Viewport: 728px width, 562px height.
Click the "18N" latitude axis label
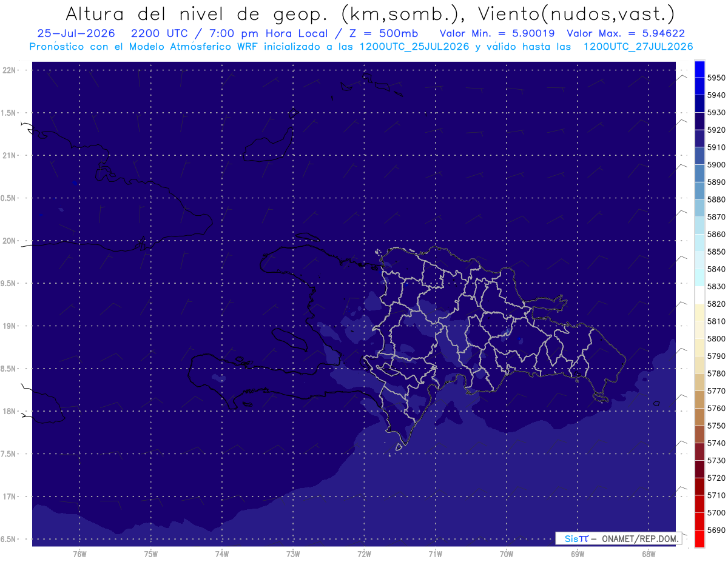coord(10,412)
